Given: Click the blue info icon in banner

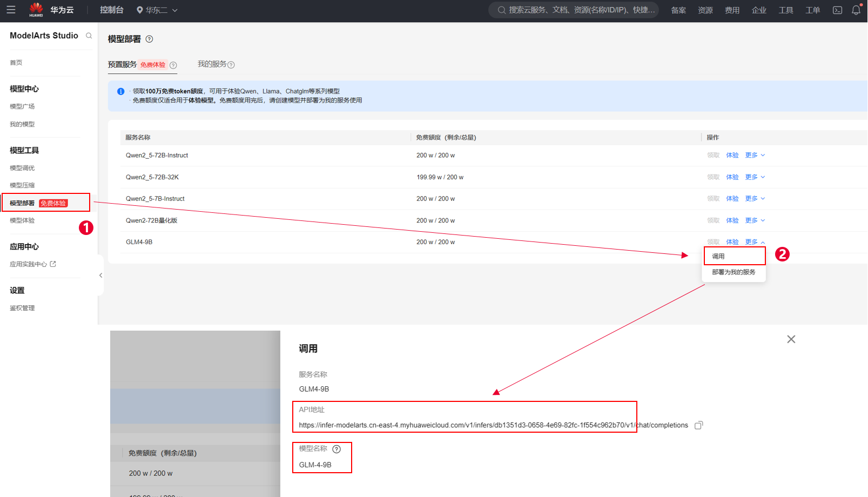Looking at the screenshot, I should coord(121,91).
